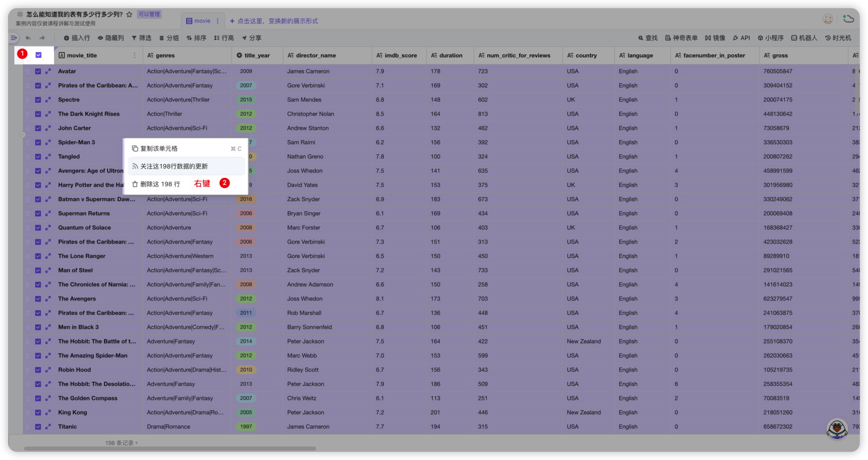This screenshot has width=868, height=460.
Task: Click the 2007 tag for Pirates row
Action: (x=246, y=85)
